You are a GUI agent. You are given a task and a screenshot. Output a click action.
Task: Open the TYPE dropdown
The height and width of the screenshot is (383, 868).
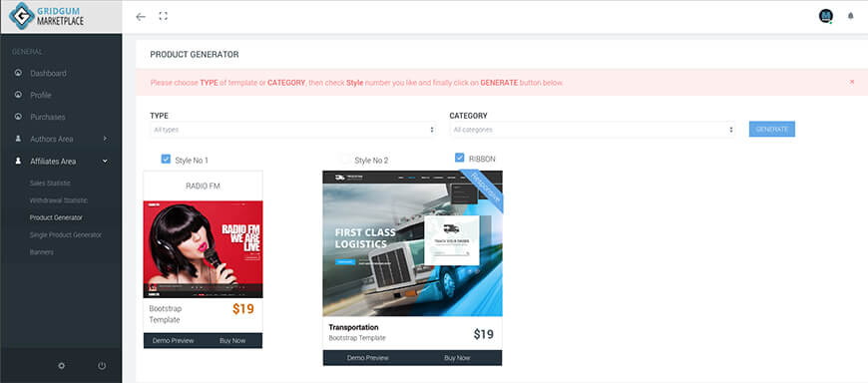click(x=293, y=130)
